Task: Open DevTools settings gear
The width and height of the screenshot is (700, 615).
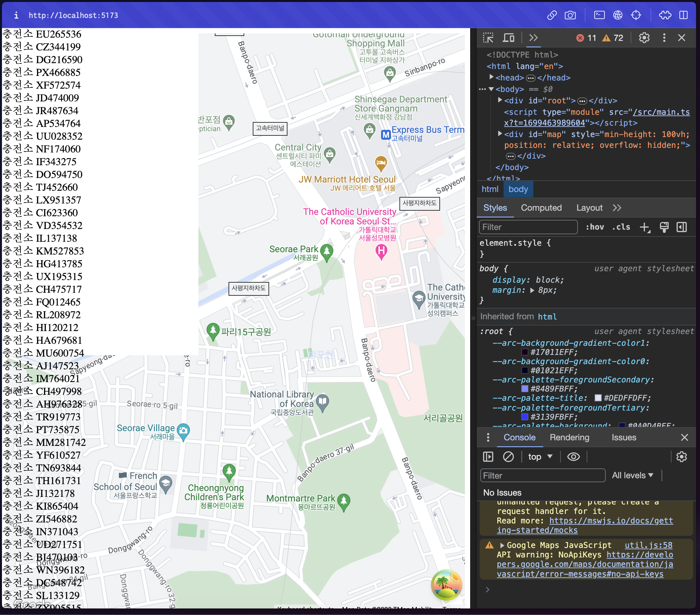Action: 644,38
